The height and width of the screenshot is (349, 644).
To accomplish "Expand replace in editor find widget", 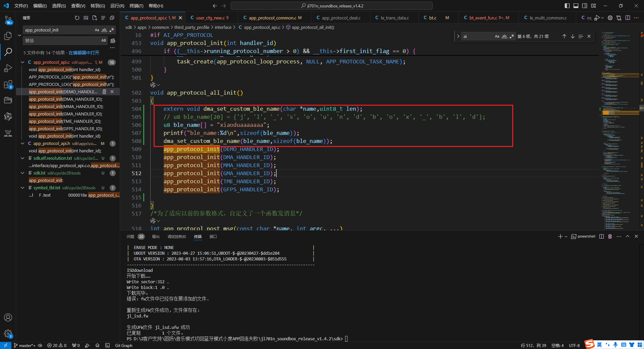I will 458,36.
